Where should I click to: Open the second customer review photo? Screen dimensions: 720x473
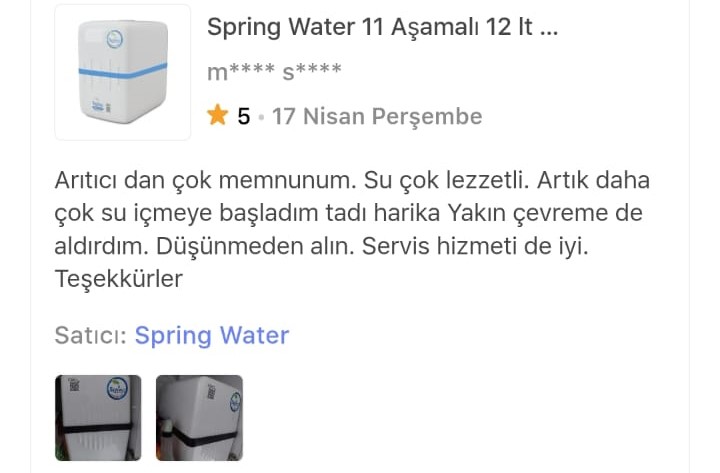click(199, 418)
